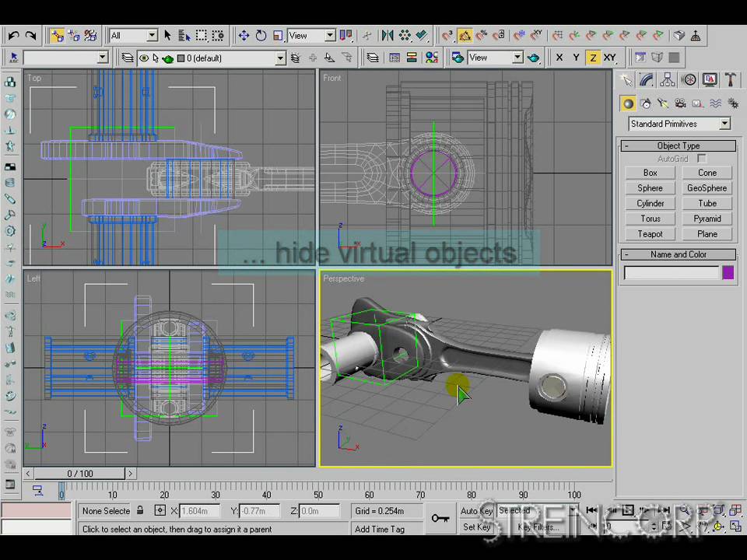Open the purple object color swatch
The height and width of the screenshot is (560, 747).
pyautogui.click(x=728, y=272)
